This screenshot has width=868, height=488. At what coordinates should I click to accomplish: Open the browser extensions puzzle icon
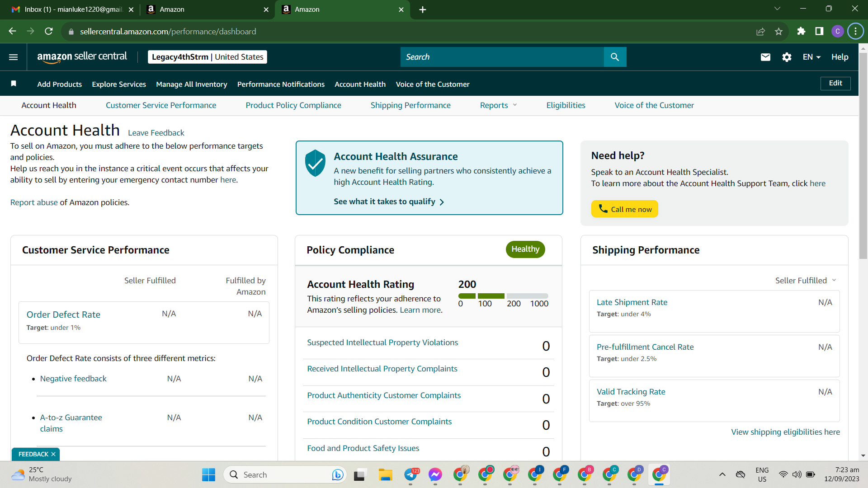(801, 31)
